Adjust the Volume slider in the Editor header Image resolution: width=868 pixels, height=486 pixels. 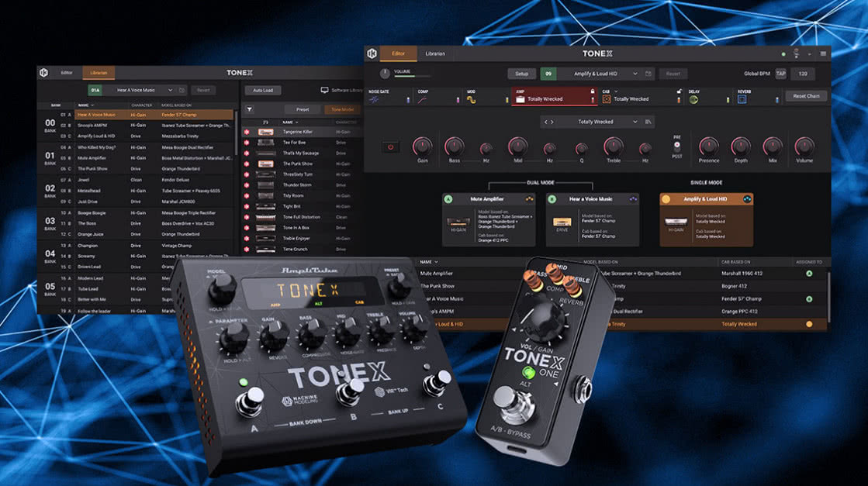[411, 76]
